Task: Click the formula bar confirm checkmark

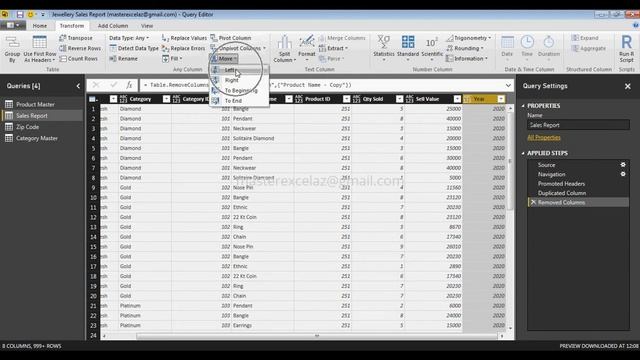Action: click(x=113, y=85)
